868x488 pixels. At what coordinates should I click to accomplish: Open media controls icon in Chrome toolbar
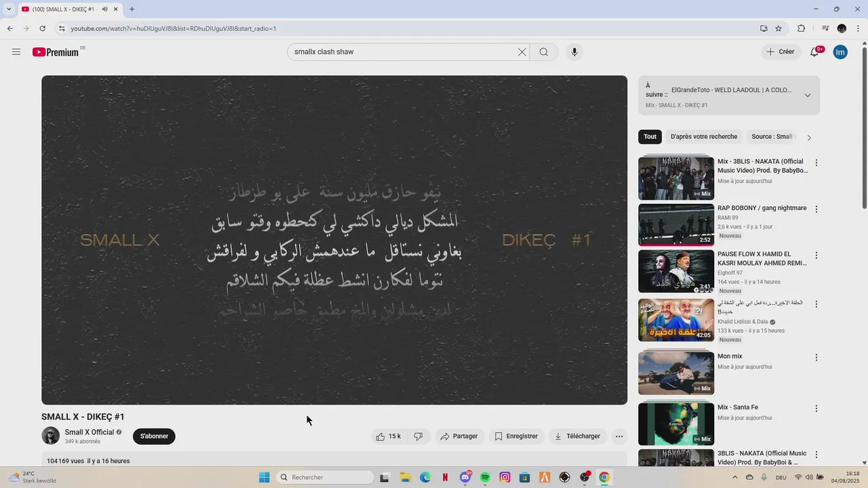[x=825, y=28]
